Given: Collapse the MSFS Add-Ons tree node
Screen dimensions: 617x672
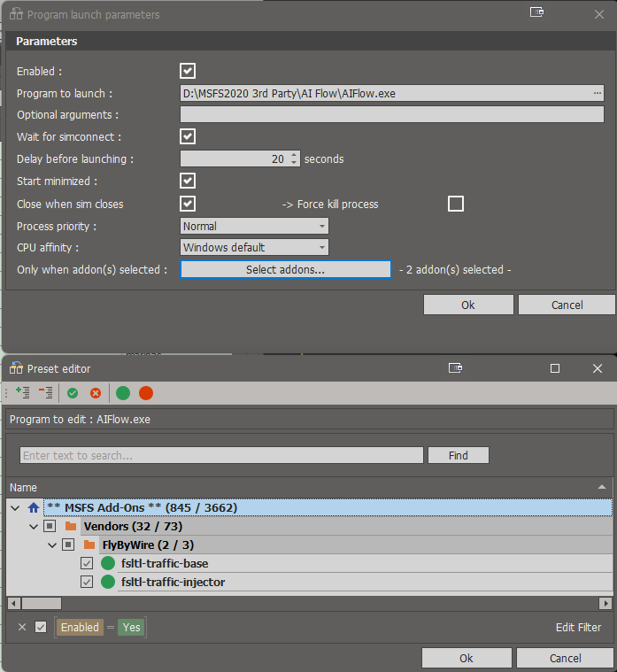Looking at the screenshot, I should (15, 508).
